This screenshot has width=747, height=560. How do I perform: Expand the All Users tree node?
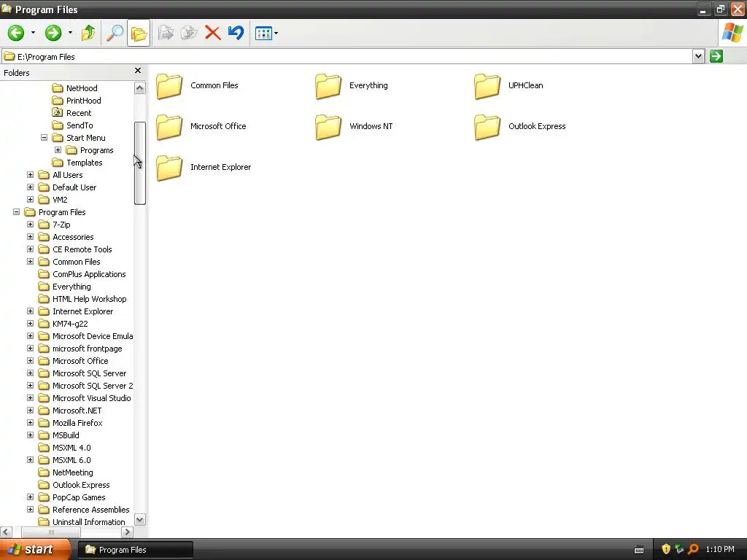(x=30, y=175)
